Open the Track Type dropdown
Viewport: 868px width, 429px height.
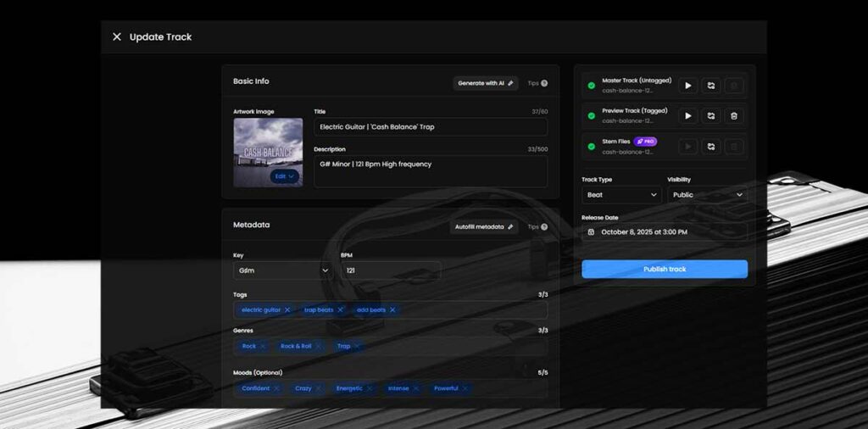coord(620,195)
